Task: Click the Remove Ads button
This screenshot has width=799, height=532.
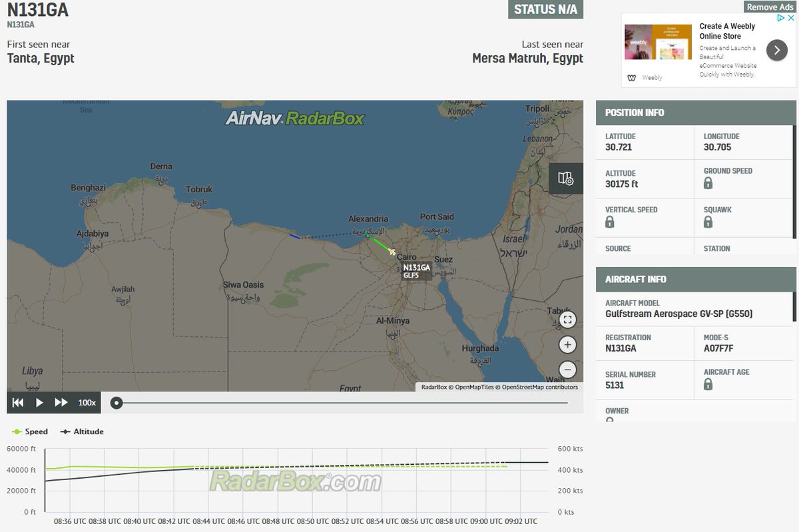Action: click(x=770, y=7)
